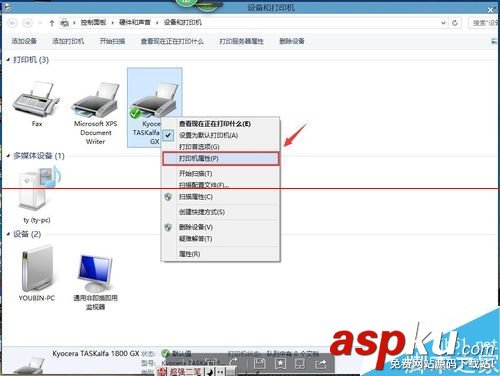Go forward using the forward arrow
The image size is (500, 376).
click(x=28, y=23)
